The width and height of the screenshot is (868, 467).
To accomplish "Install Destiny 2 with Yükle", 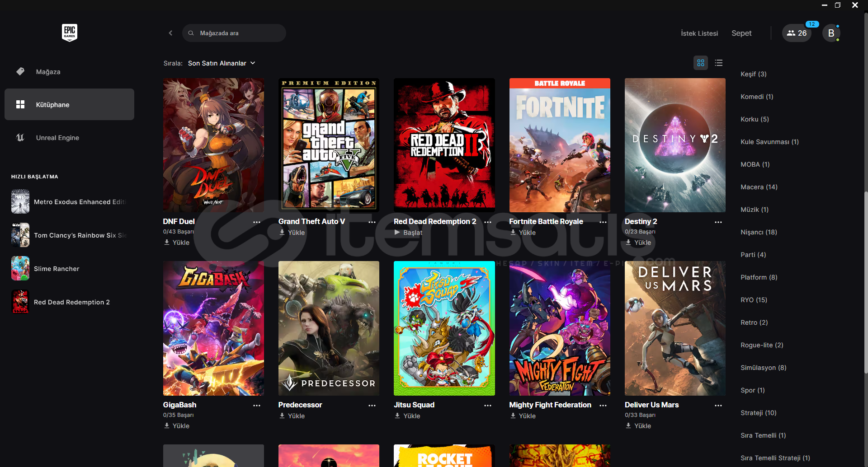I will [x=638, y=243].
